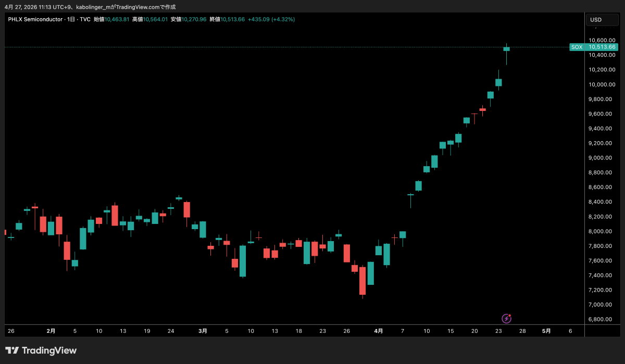This screenshot has height=364, width=625.
Task: Click the 始値10,463.81 open value
Action: click(111, 19)
